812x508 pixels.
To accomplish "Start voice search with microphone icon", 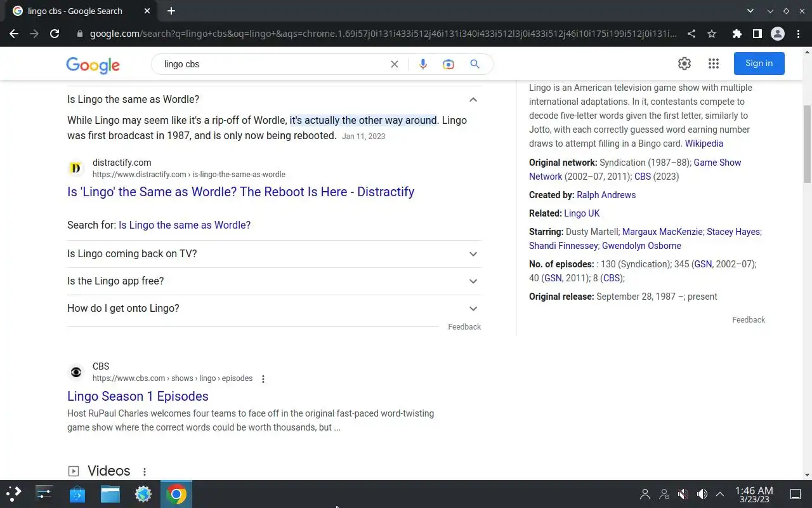I will [x=423, y=64].
